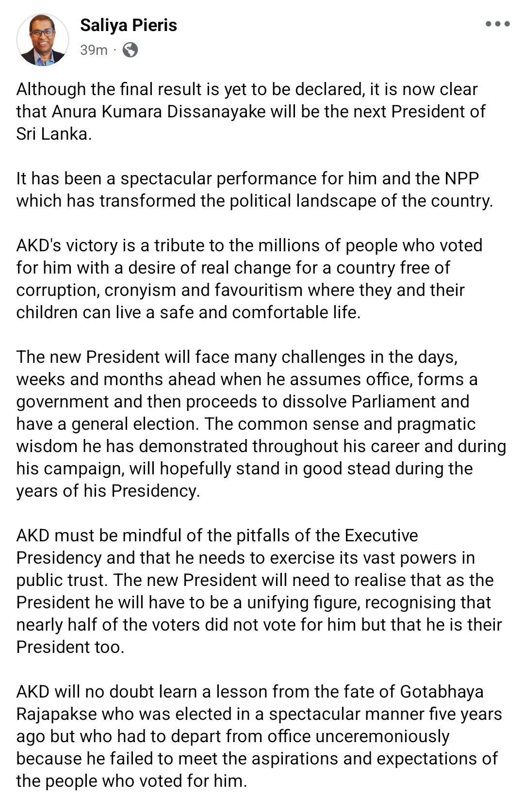The image size is (524, 812).
Task: Click the word "corruption," in the post text
Action: (58, 290)
